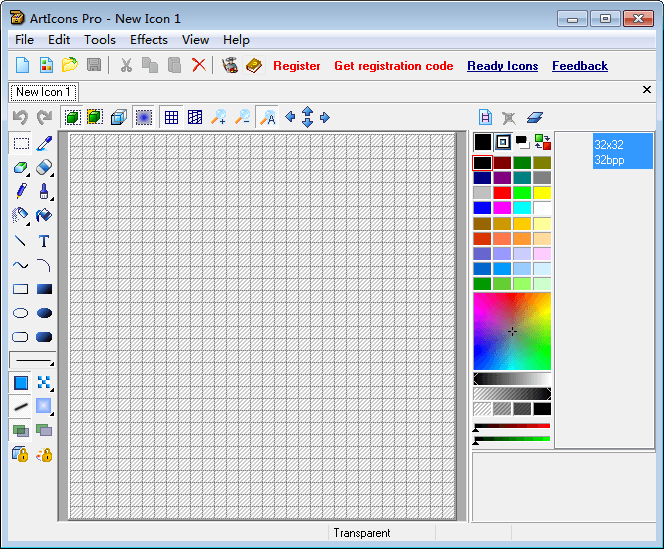Screen dimensions: 664x549
Task: Click the red Delete X icon
Action: point(199,66)
